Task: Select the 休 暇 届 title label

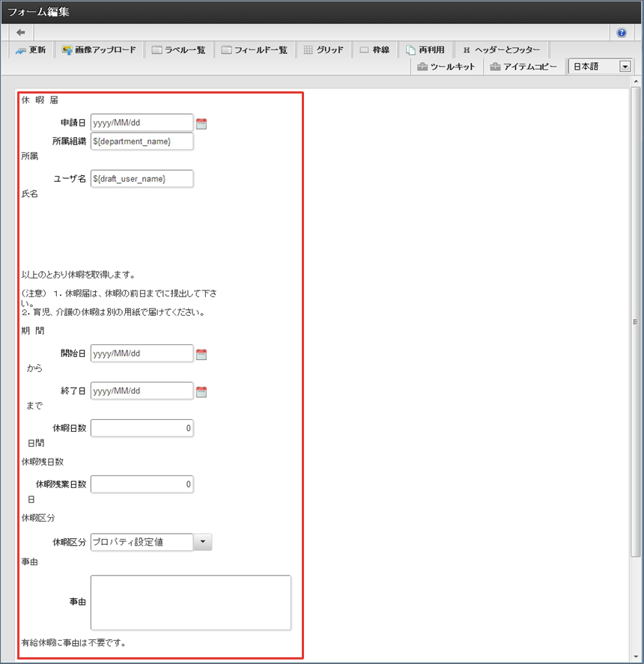Action: tap(40, 100)
